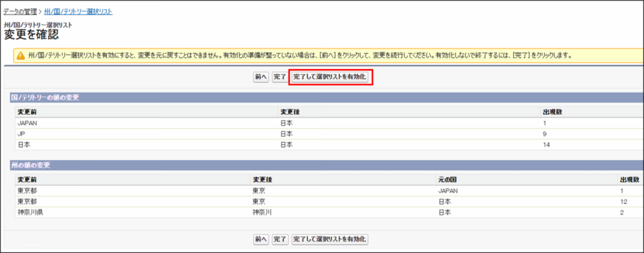The height and width of the screenshot is (253, 644).
Task: Click the データの管理 breadcrumb link
Action: 20,11
